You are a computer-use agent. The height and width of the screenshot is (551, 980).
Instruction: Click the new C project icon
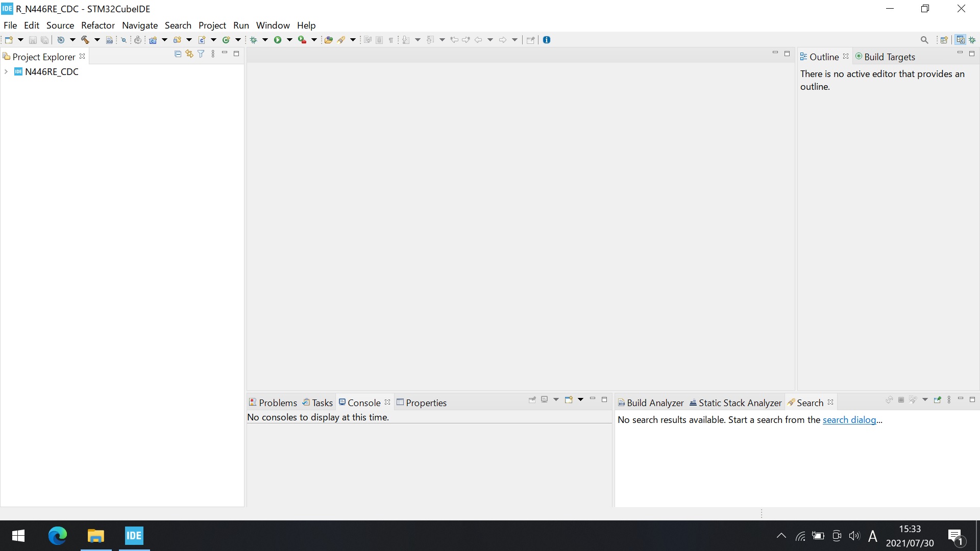pos(153,40)
